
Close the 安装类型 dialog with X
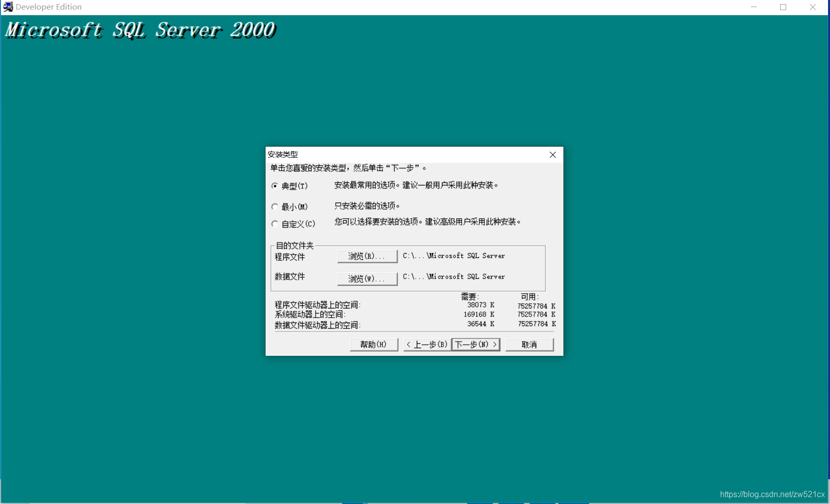pos(553,155)
